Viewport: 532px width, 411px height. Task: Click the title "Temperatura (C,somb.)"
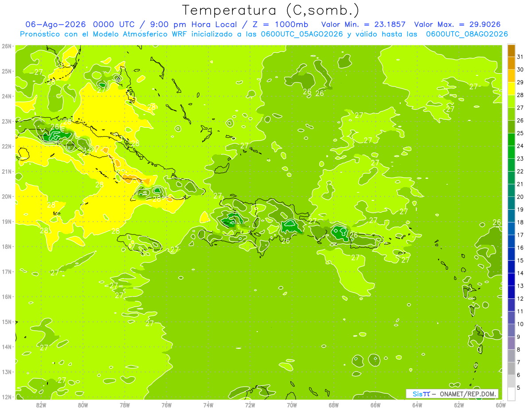coord(271,10)
